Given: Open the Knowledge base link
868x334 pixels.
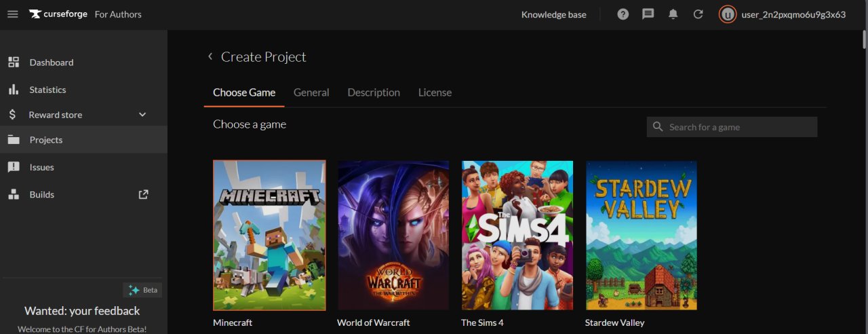Looking at the screenshot, I should (553, 14).
